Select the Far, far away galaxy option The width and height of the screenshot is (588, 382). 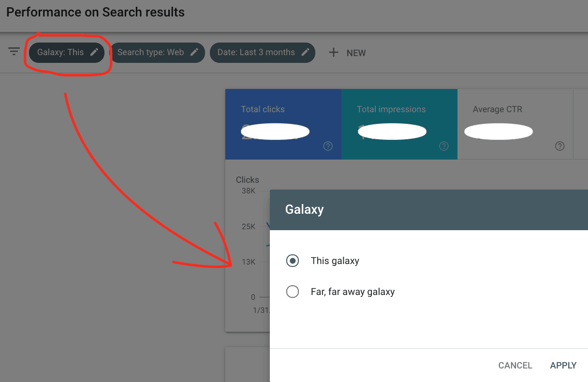(x=293, y=292)
